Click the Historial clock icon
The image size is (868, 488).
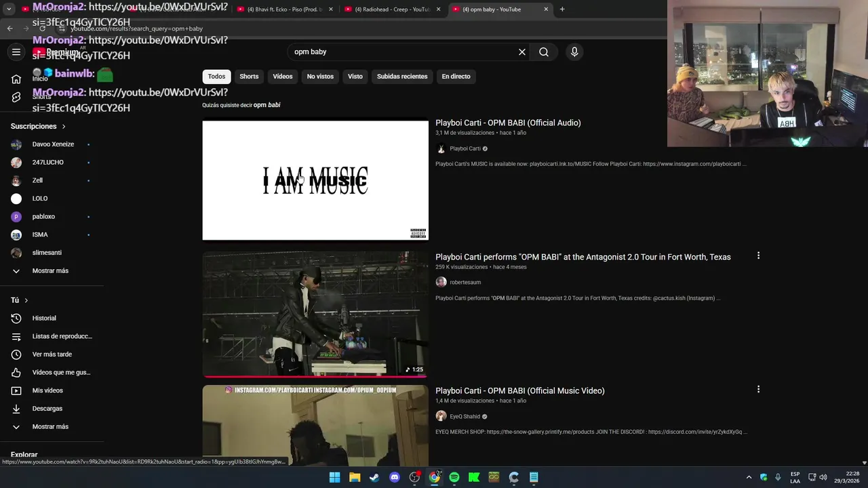click(x=16, y=318)
